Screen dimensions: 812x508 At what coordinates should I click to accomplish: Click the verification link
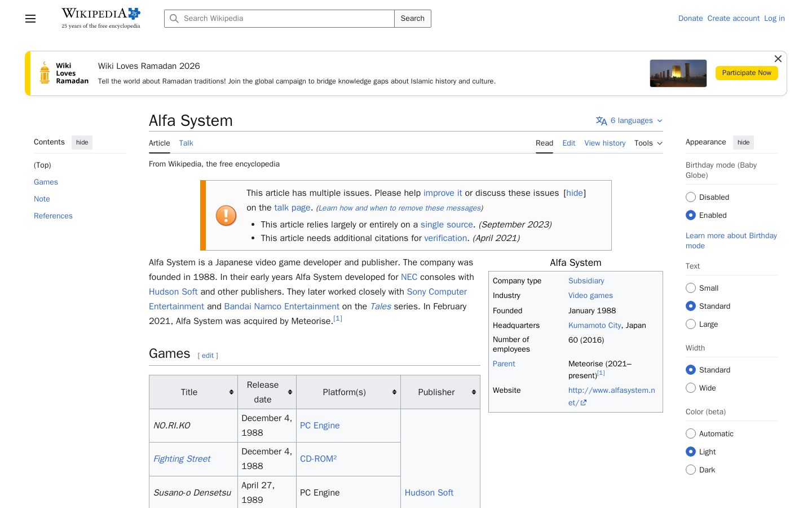(445, 238)
